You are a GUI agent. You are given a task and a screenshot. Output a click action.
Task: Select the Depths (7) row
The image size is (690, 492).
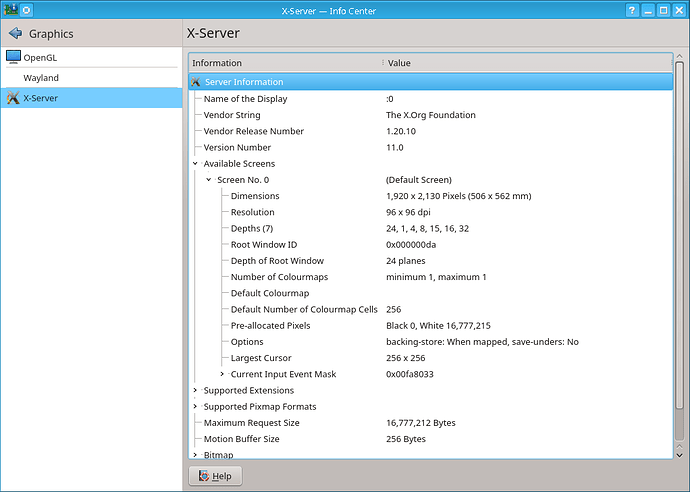pos(431,228)
